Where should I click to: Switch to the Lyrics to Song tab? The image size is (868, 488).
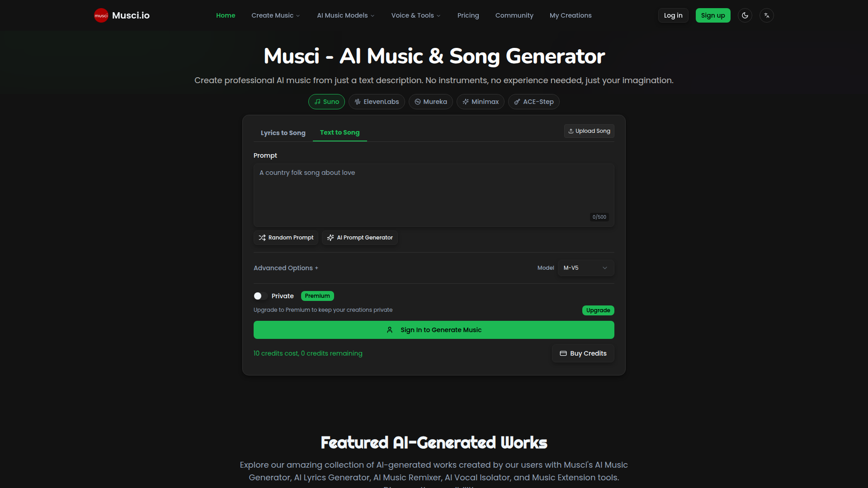pos(283,133)
